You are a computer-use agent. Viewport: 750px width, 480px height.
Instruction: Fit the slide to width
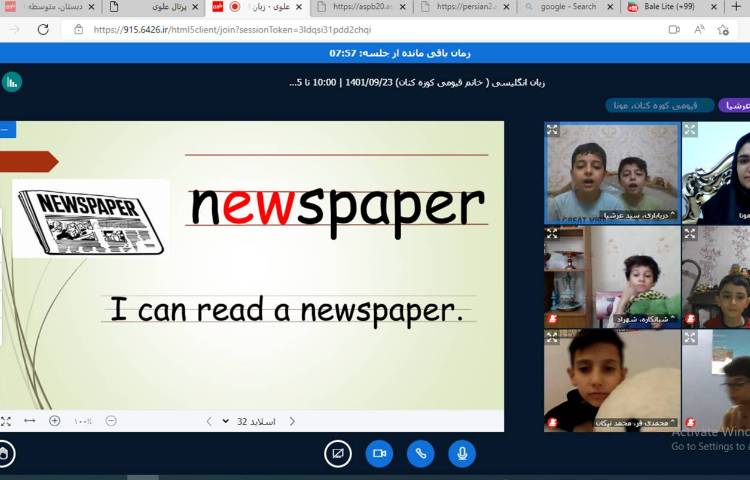[30, 421]
